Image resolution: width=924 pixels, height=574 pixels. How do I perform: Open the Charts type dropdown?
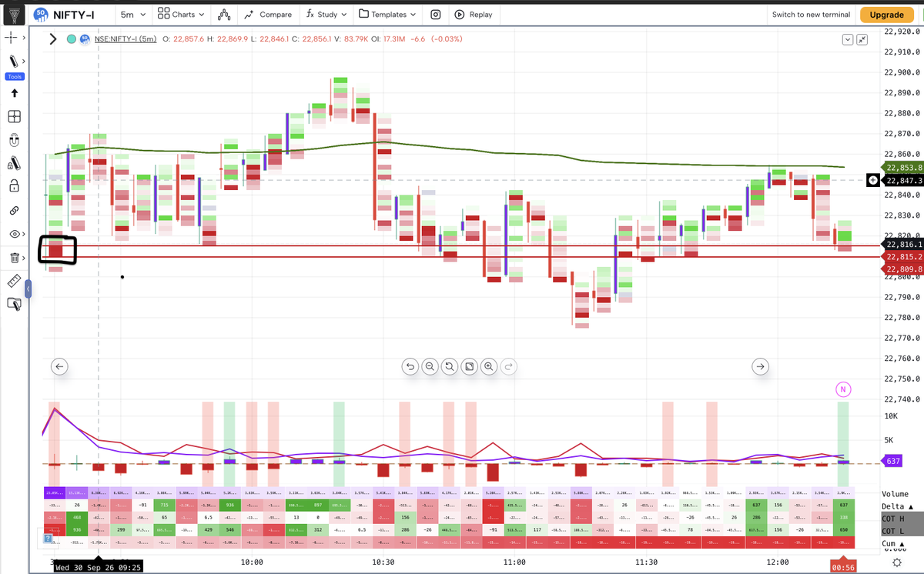(181, 14)
